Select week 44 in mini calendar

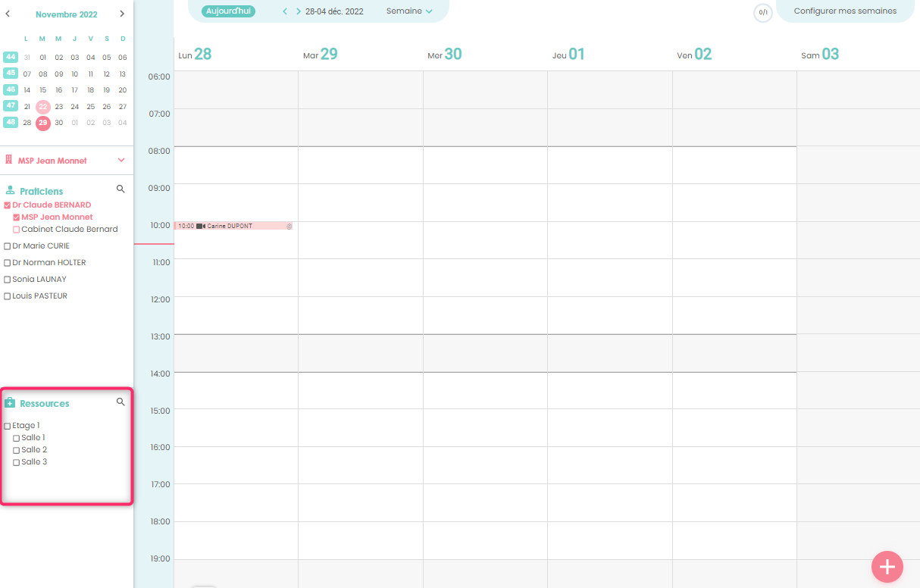pyautogui.click(x=11, y=57)
